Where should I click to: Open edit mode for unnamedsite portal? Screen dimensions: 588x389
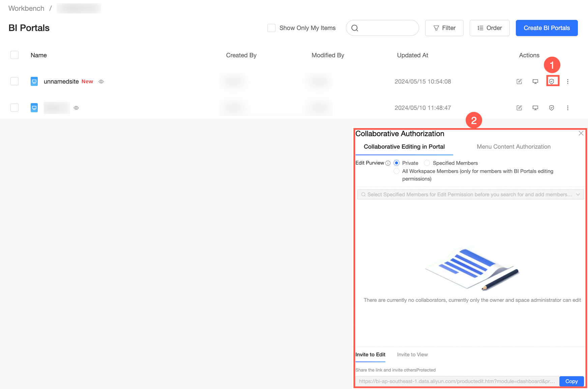(519, 81)
